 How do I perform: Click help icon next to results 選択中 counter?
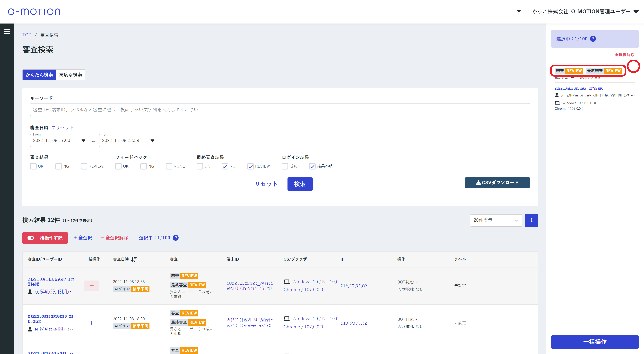coord(176,238)
